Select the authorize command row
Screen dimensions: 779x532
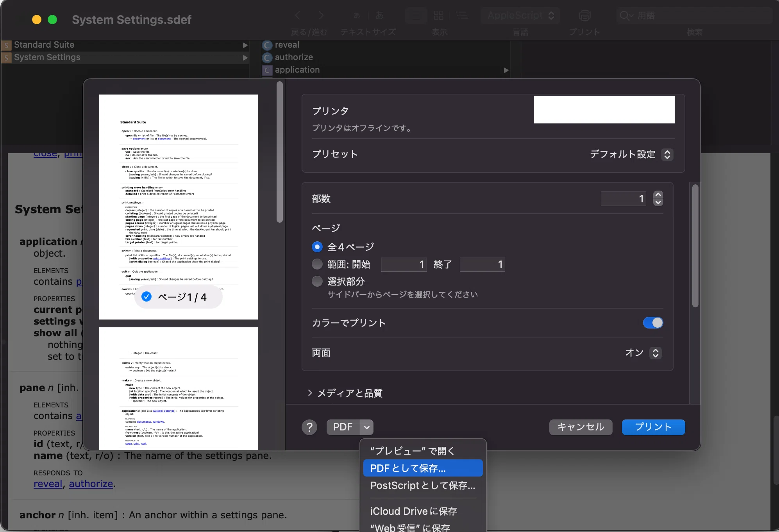point(385,58)
